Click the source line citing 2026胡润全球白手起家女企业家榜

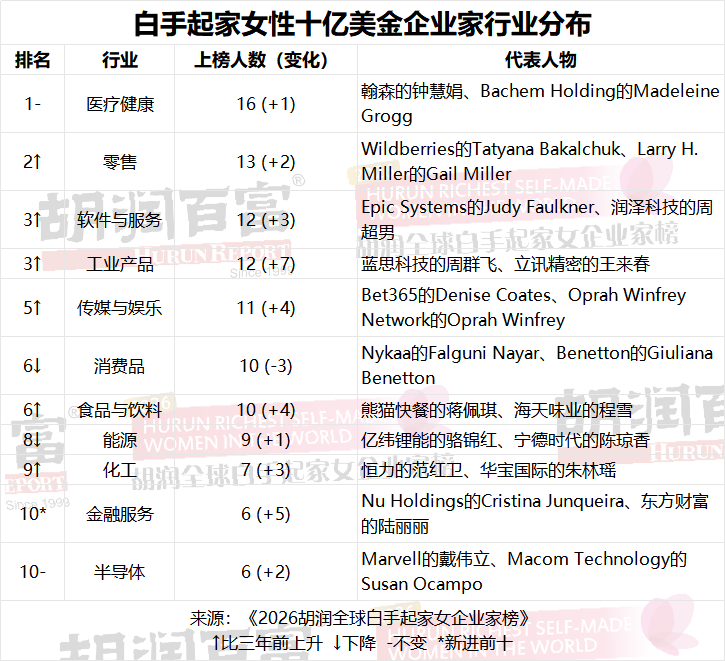coord(362,618)
